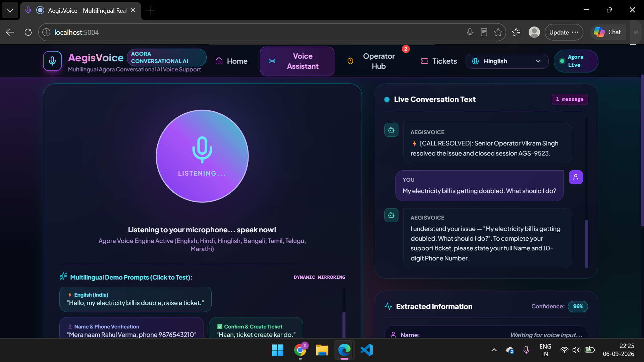The height and width of the screenshot is (362, 644).
Task: Click the browser back arrow
Action: coord(10,32)
